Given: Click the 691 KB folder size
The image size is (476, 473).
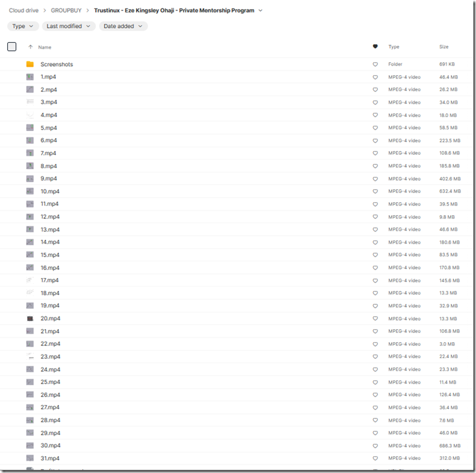Looking at the screenshot, I should 447,64.
